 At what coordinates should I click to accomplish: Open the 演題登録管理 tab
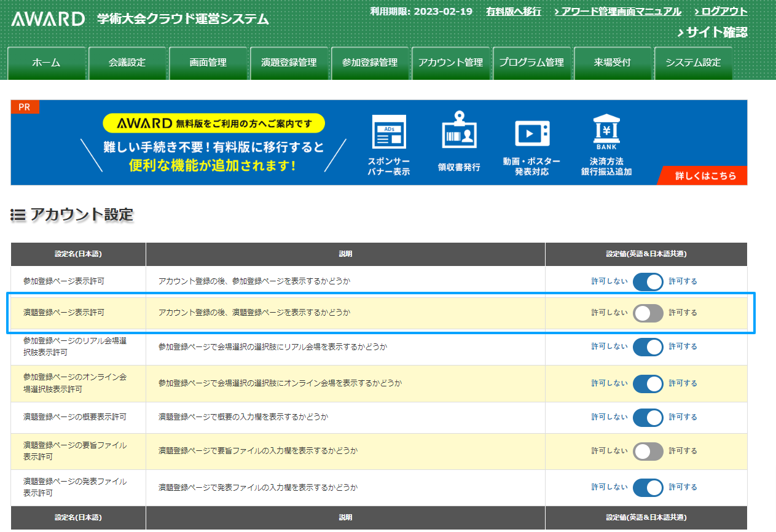[289, 63]
